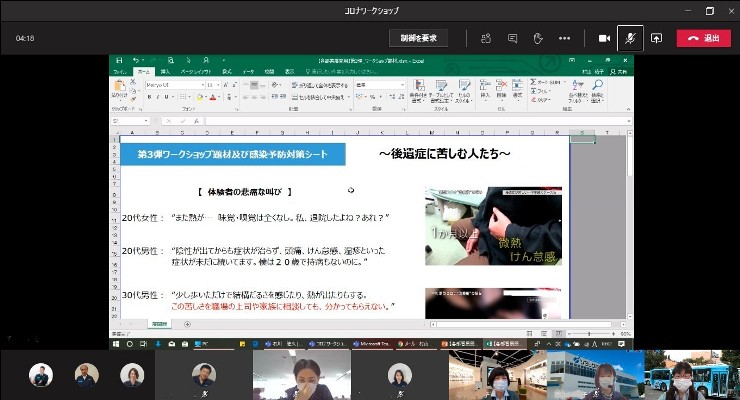Open the ファイル tab in Excel
Screen dimensions: 740x400
point(120,72)
